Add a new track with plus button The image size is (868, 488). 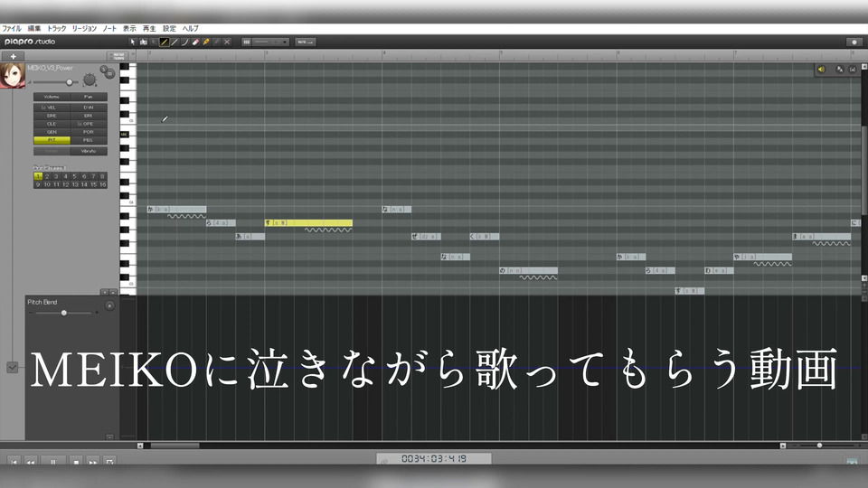[x=13, y=56]
